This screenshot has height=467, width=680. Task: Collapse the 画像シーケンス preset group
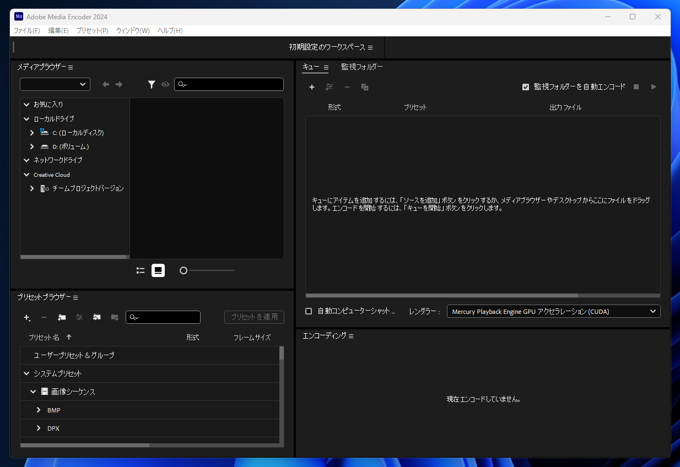[x=33, y=392]
